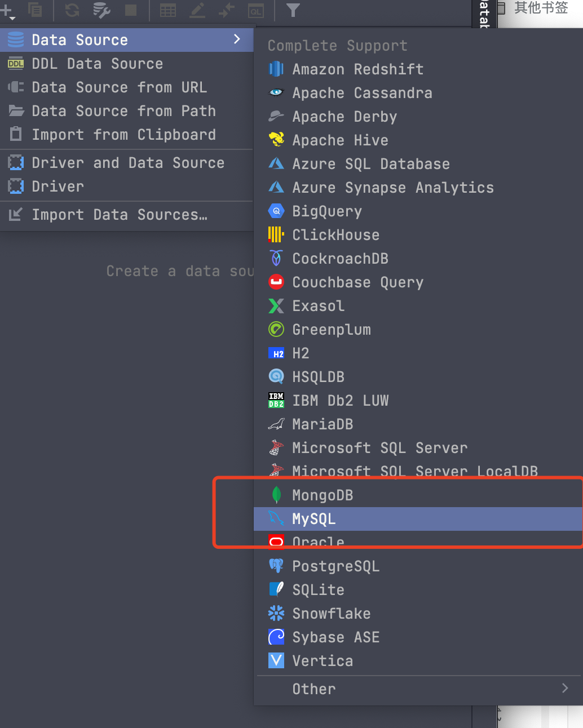The height and width of the screenshot is (728, 583).
Task: Open data source properties wrench icon
Action: point(101,10)
